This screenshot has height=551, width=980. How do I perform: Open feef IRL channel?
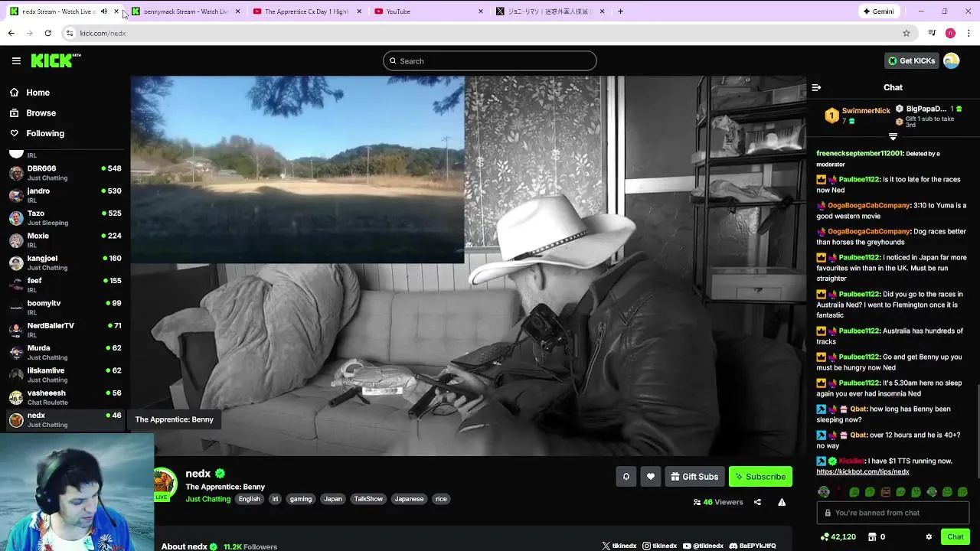[65, 285]
